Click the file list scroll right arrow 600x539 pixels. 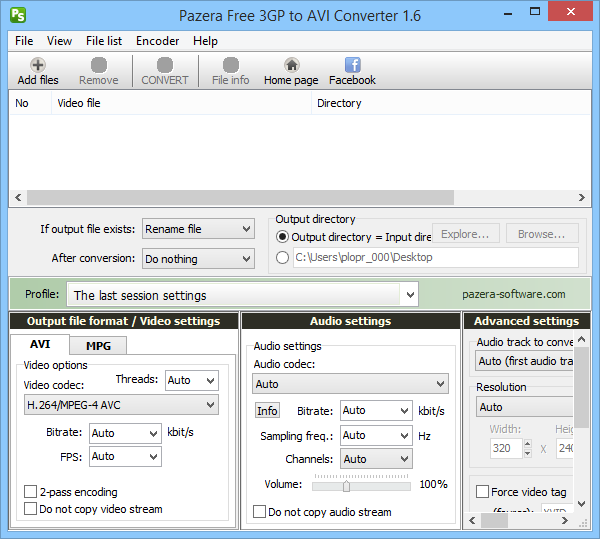582,197
